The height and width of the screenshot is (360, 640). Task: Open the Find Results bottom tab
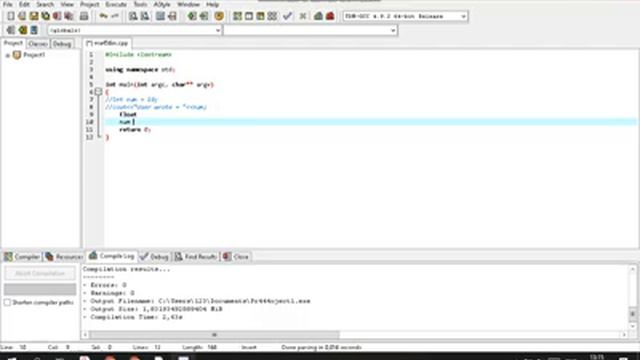(196, 257)
